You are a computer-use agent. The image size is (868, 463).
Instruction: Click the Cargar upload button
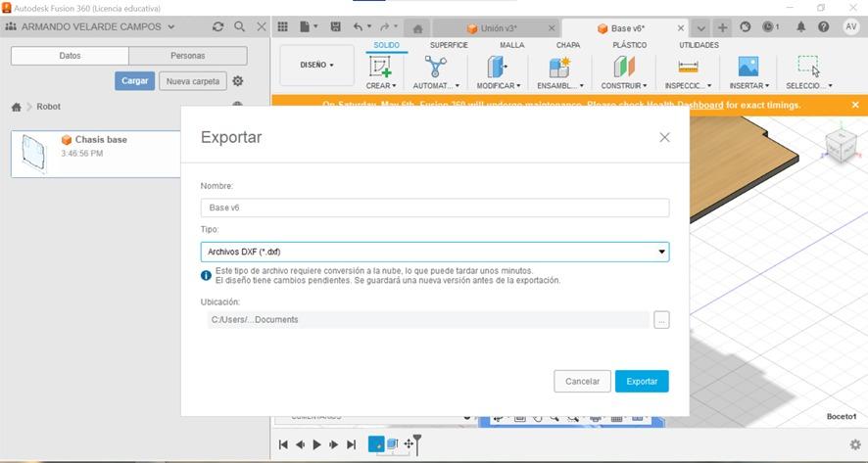[134, 81]
